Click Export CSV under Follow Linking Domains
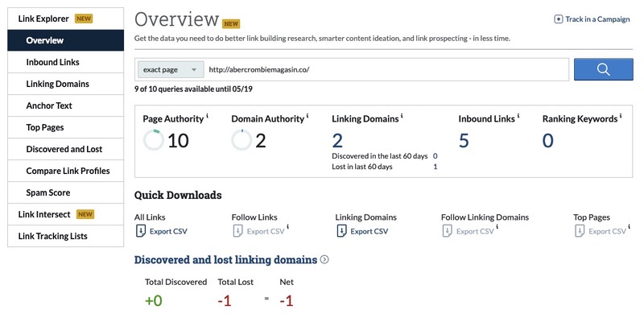The image size is (644, 314). coord(475,231)
